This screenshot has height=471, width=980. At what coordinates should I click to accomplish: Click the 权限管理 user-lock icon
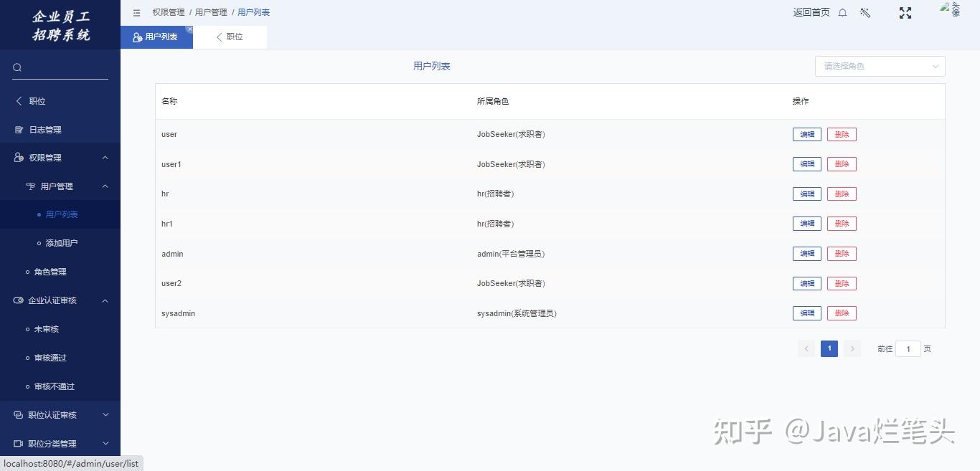tap(19, 158)
